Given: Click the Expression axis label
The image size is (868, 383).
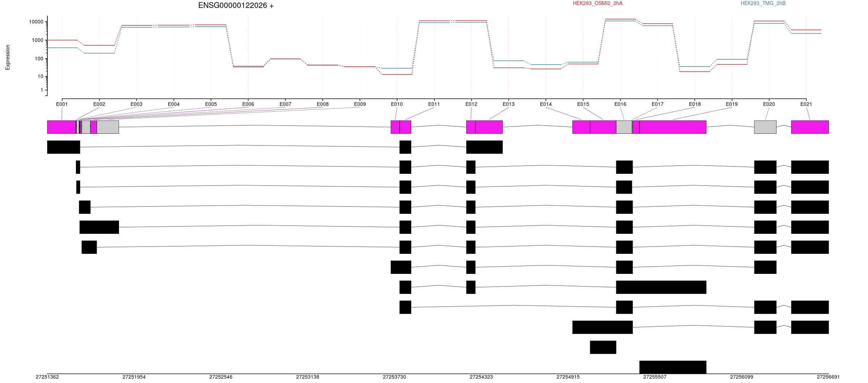Looking at the screenshot, I should click(8, 57).
